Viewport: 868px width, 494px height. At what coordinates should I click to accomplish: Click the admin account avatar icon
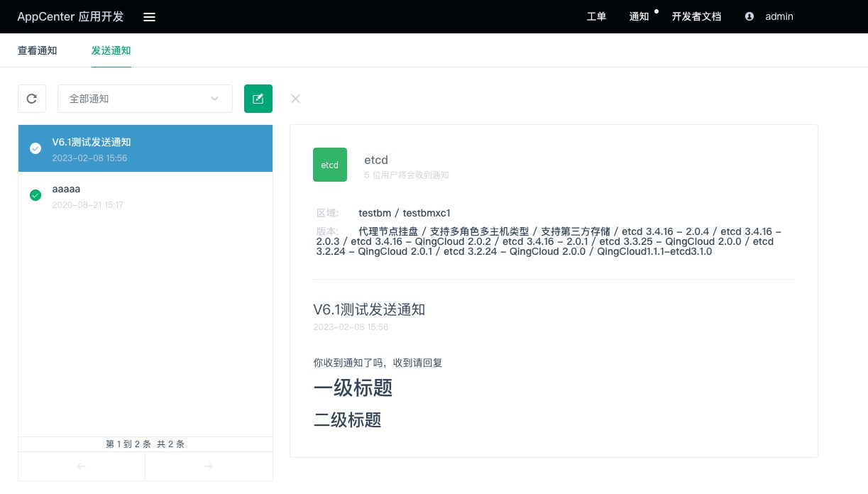tap(749, 16)
